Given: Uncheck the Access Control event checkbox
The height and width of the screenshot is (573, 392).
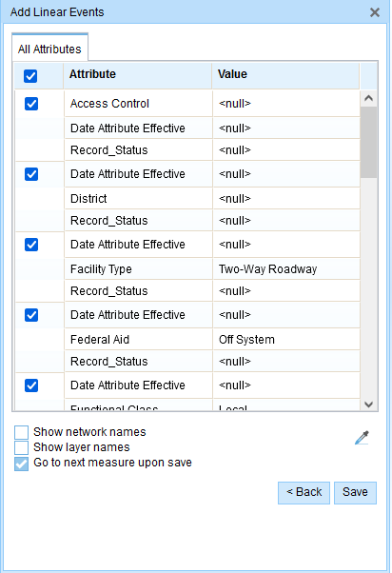Looking at the screenshot, I should [31, 104].
